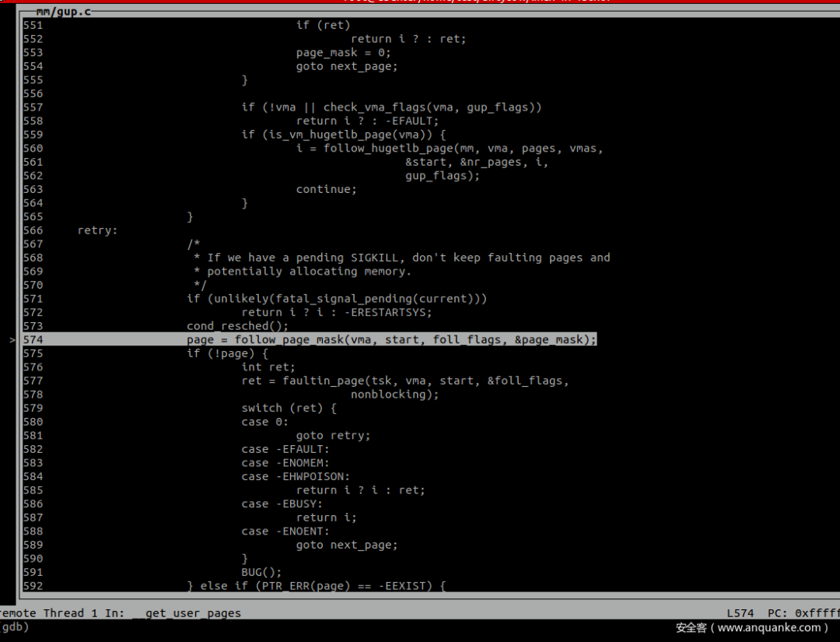Click the mm/gup.c file title
840x642 pixels.
tap(63, 11)
